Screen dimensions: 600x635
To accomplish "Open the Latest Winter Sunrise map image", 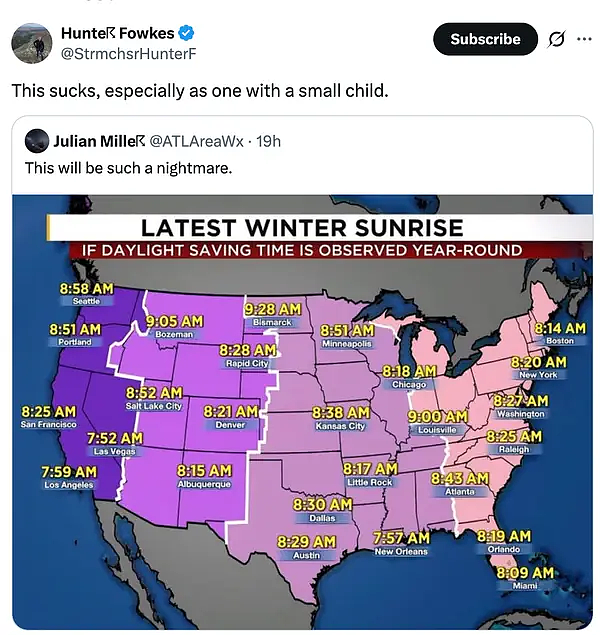I will pyautogui.click(x=302, y=412).
